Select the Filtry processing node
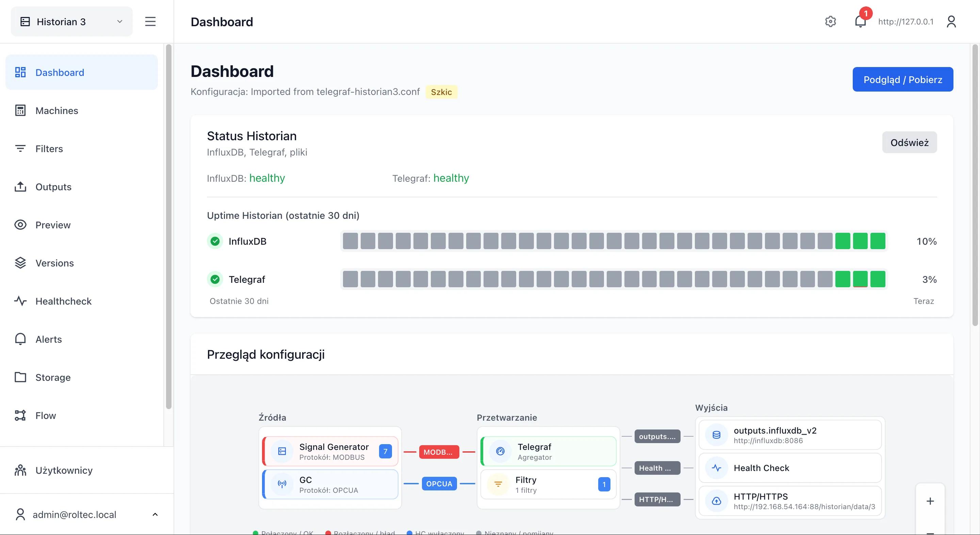The width and height of the screenshot is (980, 535). coord(549,484)
